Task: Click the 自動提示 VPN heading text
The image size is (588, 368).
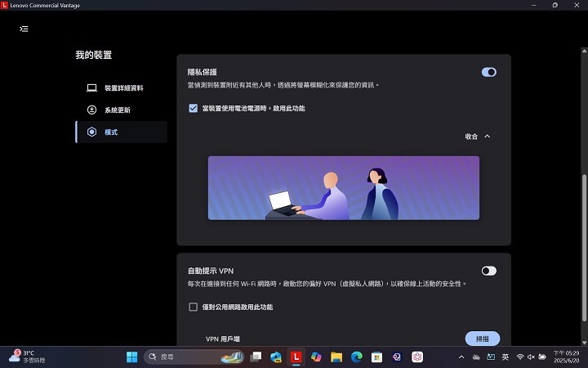Action: tap(211, 271)
